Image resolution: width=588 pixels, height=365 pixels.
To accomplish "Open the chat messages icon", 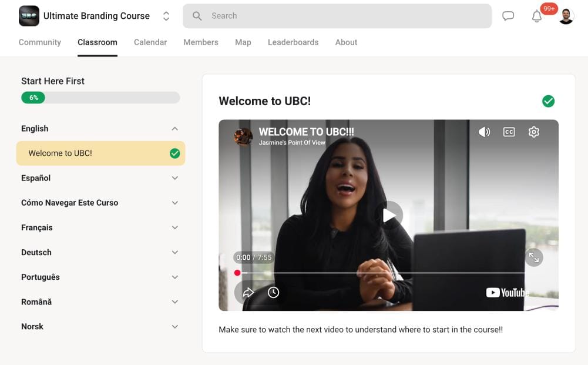I will pyautogui.click(x=508, y=16).
